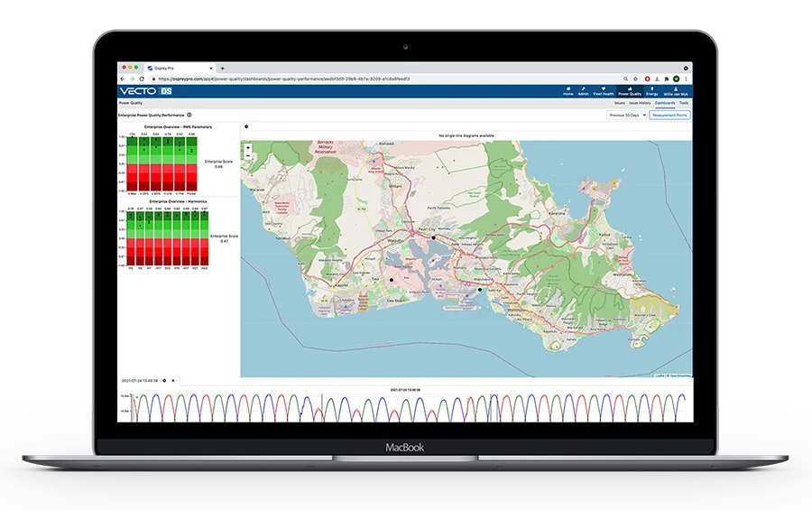Close the waveform panel with the X
This screenshot has width=812, height=510.
173,380
